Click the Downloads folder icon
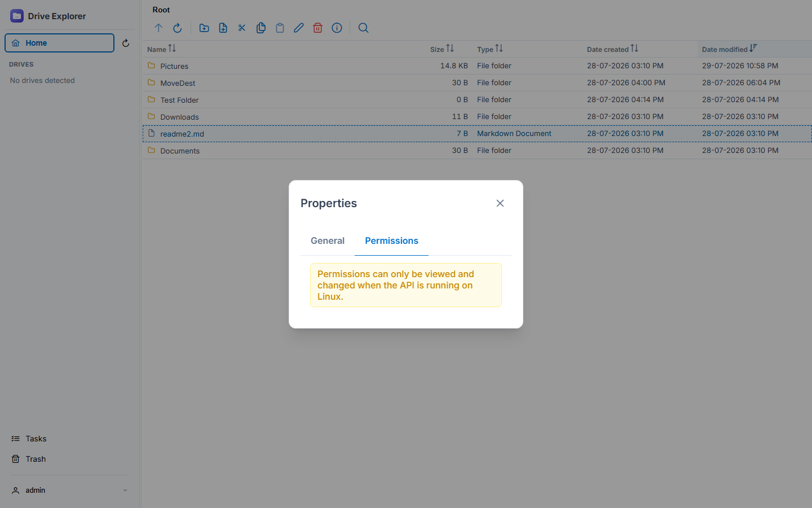Image resolution: width=812 pixels, height=508 pixels. point(151,116)
